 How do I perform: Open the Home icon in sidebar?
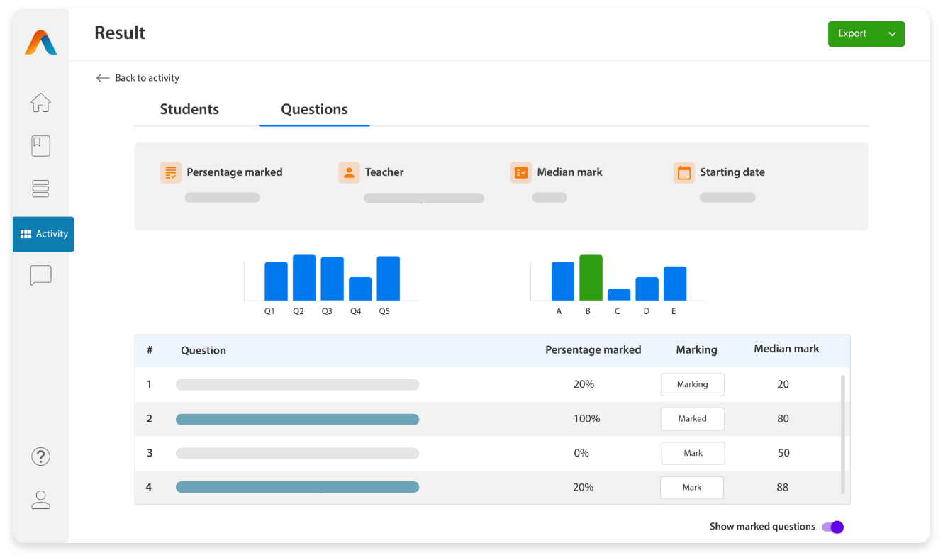tap(40, 103)
